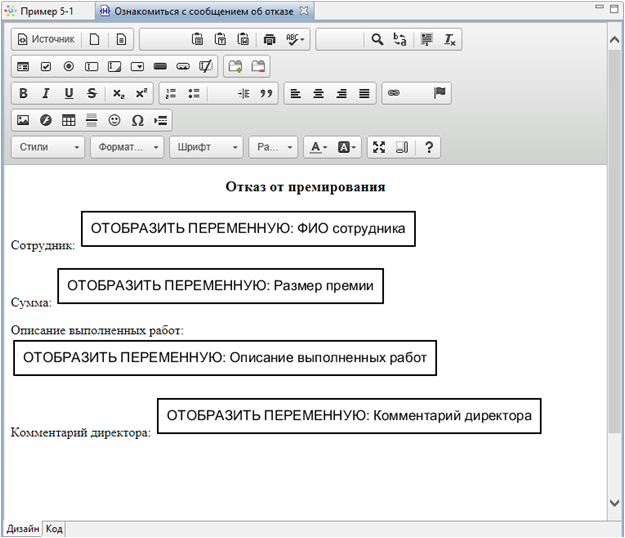Image resolution: width=625 pixels, height=538 pixels.
Task: Insert a table
Action: [68, 120]
